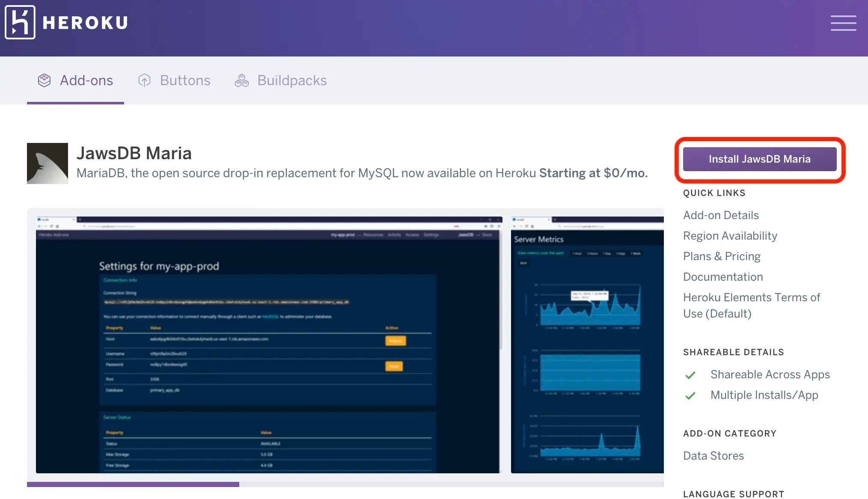
Task: Click the Install JawsDB Maria button
Action: click(x=759, y=159)
